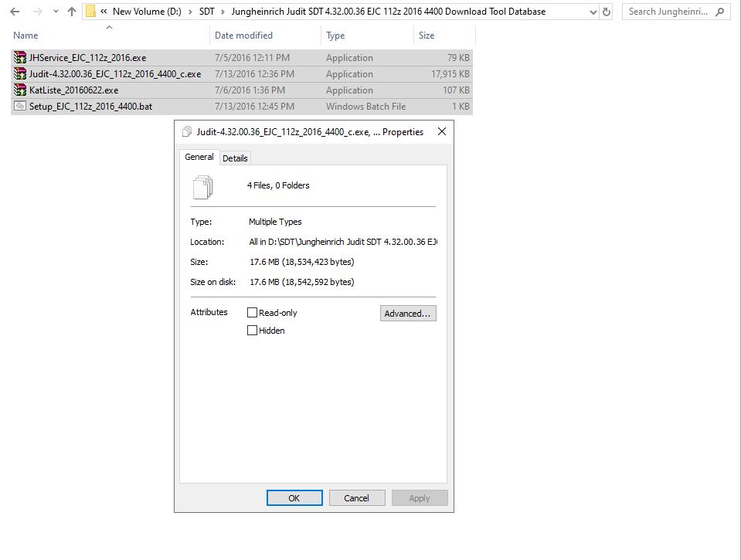Switch to the General tab
The image size is (741, 560).
199,157
